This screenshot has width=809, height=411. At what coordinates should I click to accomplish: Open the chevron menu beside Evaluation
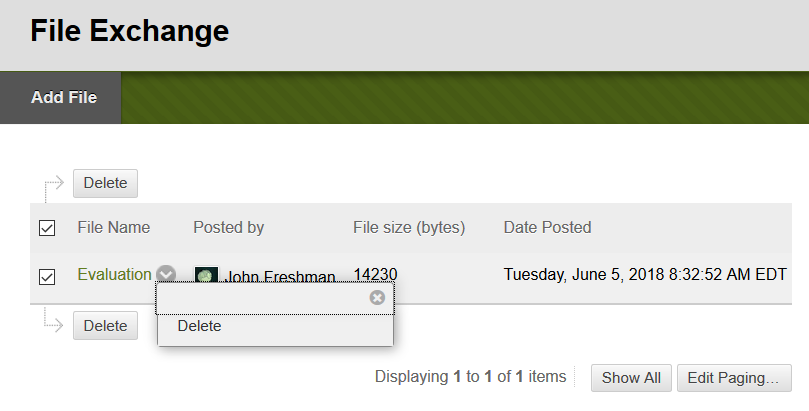coord(166,274)
